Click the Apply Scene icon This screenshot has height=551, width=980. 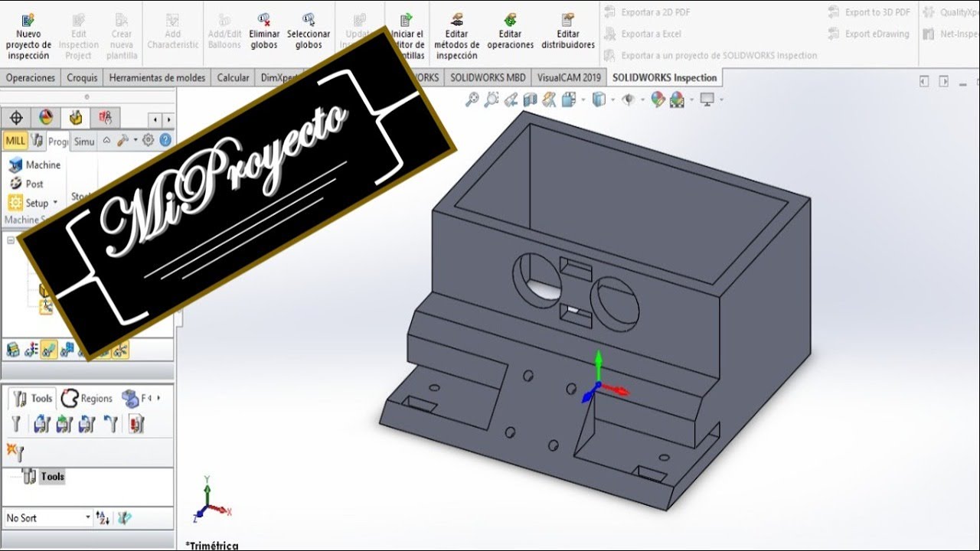pyautogui.click(x=677, y=99)
